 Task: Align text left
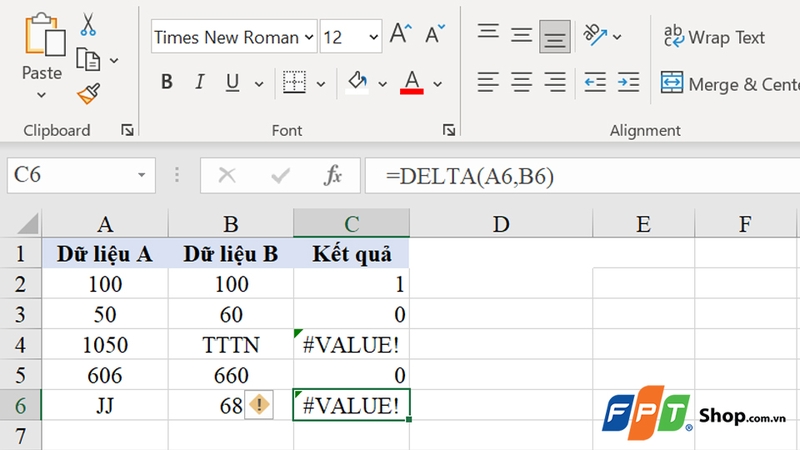coord(488,82)
